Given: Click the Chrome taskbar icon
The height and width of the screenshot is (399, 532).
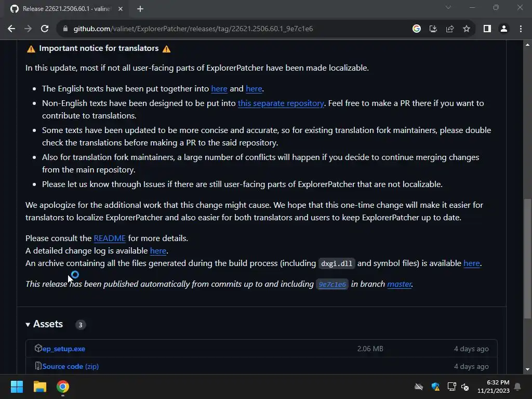Looking at the screenshot, I should pyautogui.click(x=62, y=387).
